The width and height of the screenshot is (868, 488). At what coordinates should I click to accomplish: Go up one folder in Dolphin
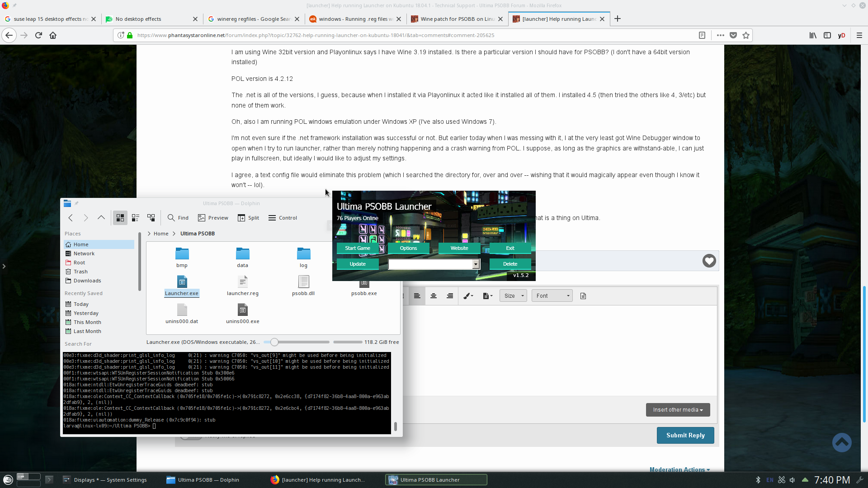click(x=101, y=218)
